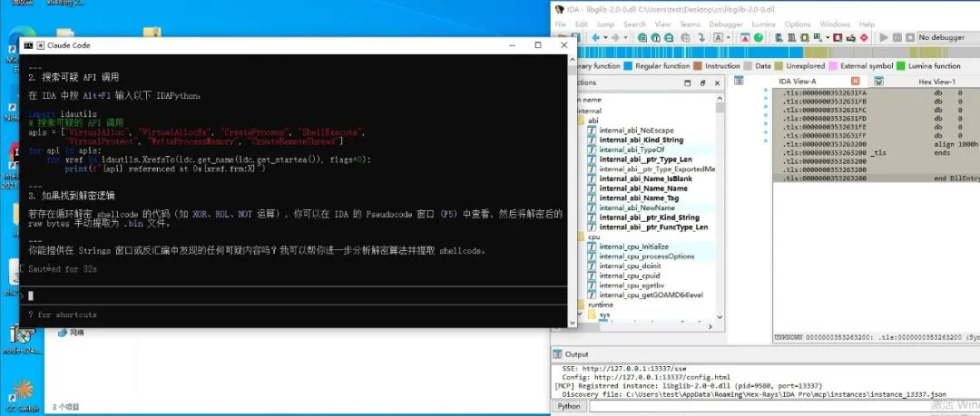980x416 pixels.
Task: Click the dark red square icon in IDA toolbar
Action: 838,37
